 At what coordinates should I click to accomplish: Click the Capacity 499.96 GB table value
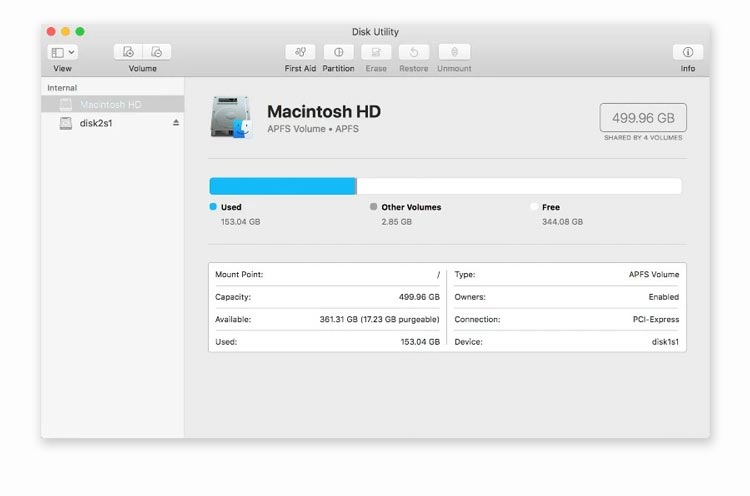point(419,297)
